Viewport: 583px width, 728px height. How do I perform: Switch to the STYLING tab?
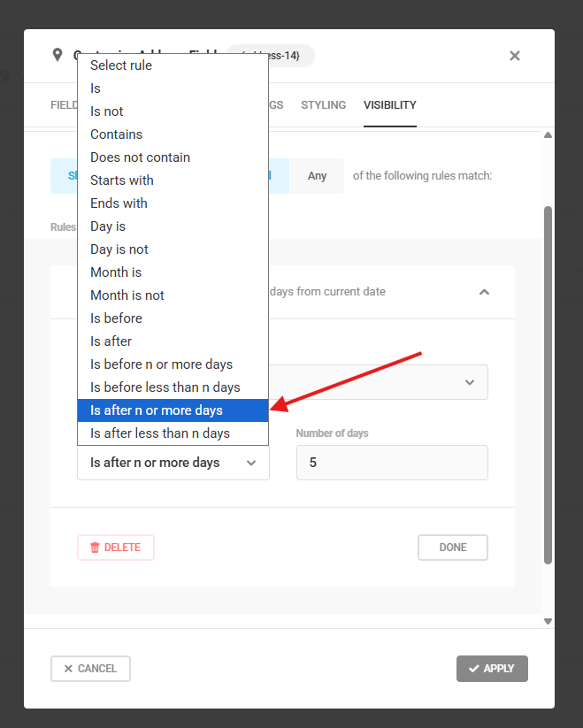(324, 105)
